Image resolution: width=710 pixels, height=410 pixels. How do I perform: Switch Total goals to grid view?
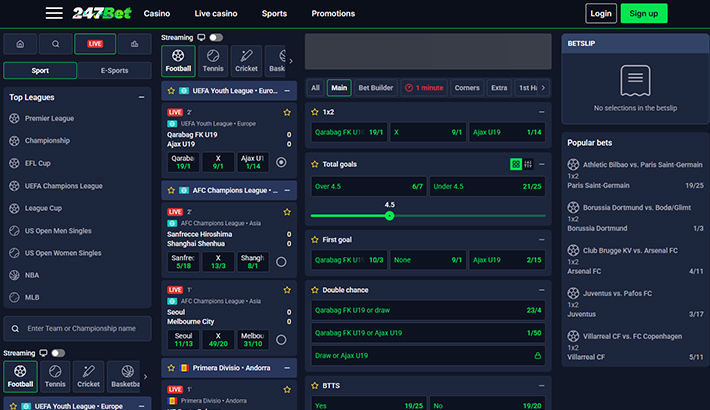point(516,164)
